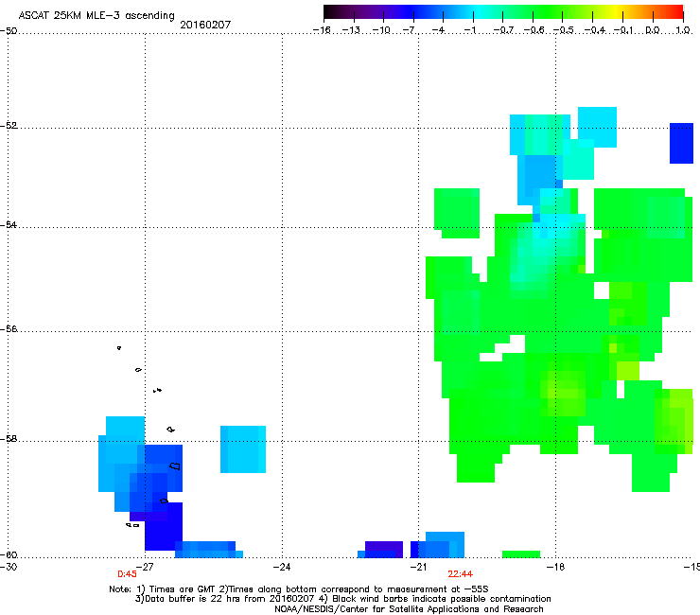Click the color bar tick label '0.0'
The image size is (700, 615).
[x=653, y=30]
